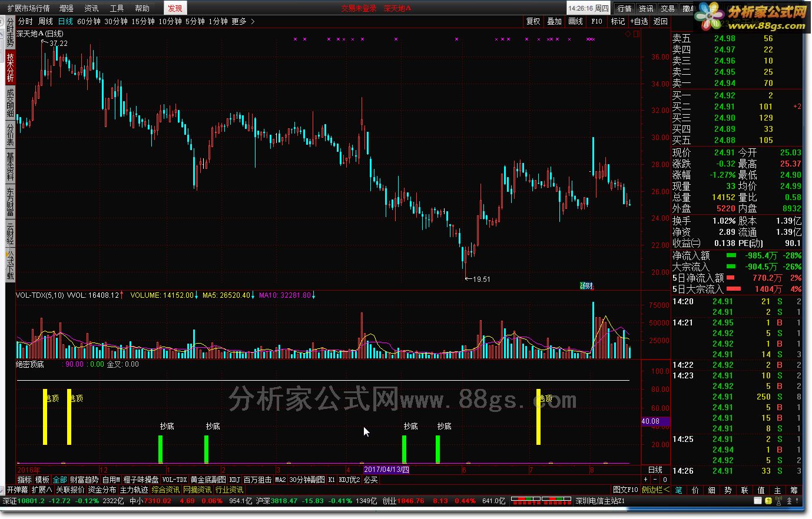Click the 画线 drawing button
The height and width of the screenshot is (519, 812).
[576, 21]
